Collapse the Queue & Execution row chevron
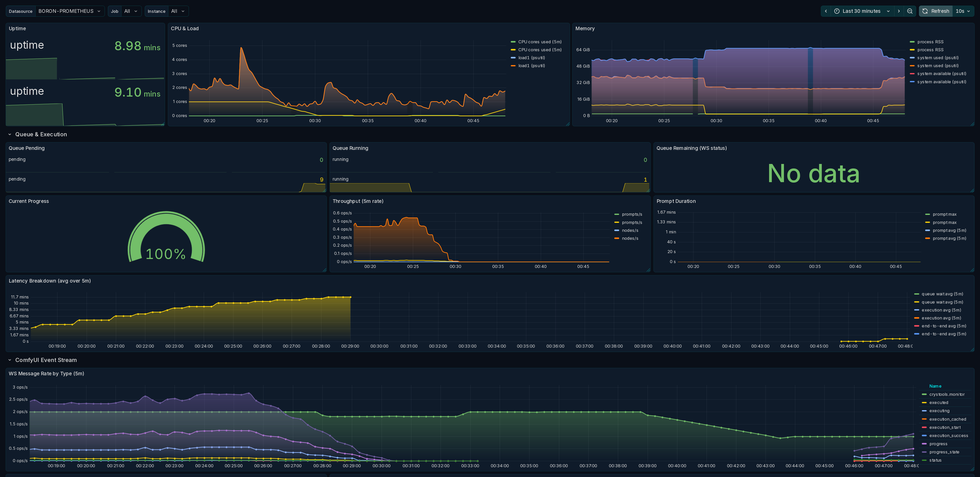 click(x=9, y=134)
